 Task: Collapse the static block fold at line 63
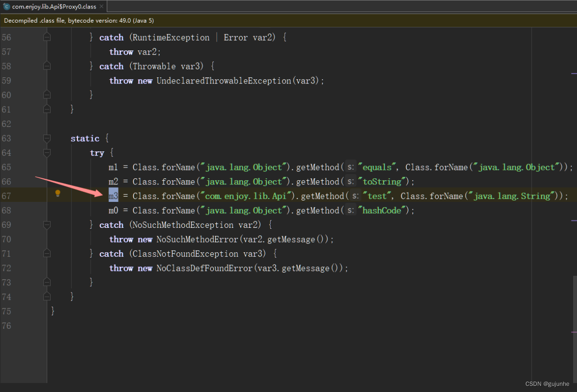click(x=47, y=138)
